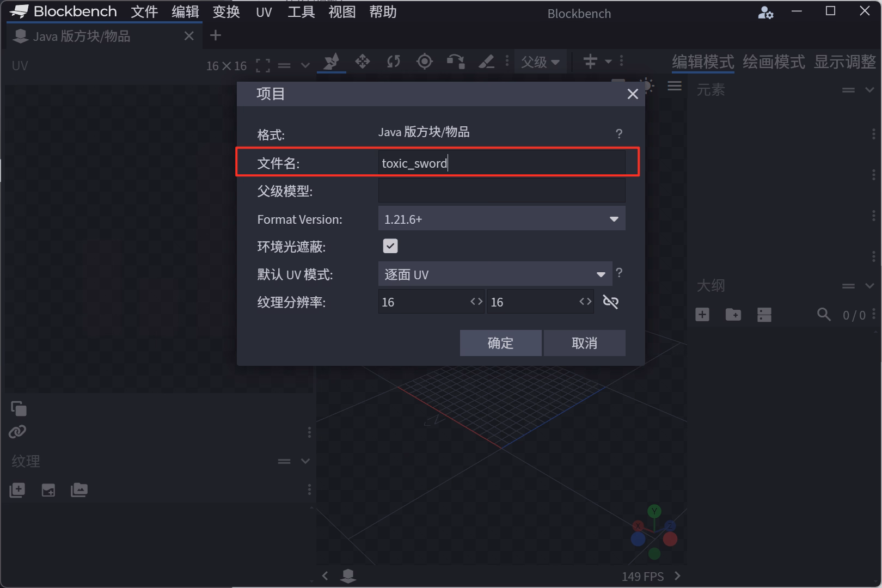Add a new project tab with plus
The width and height of the screenshot is (882, 588).
pos(216,35)
